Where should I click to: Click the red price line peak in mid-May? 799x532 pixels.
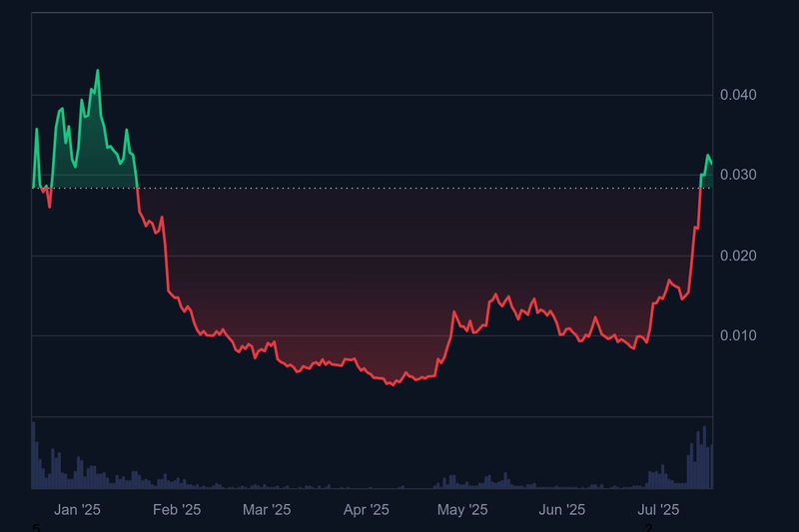coord(495,295)
